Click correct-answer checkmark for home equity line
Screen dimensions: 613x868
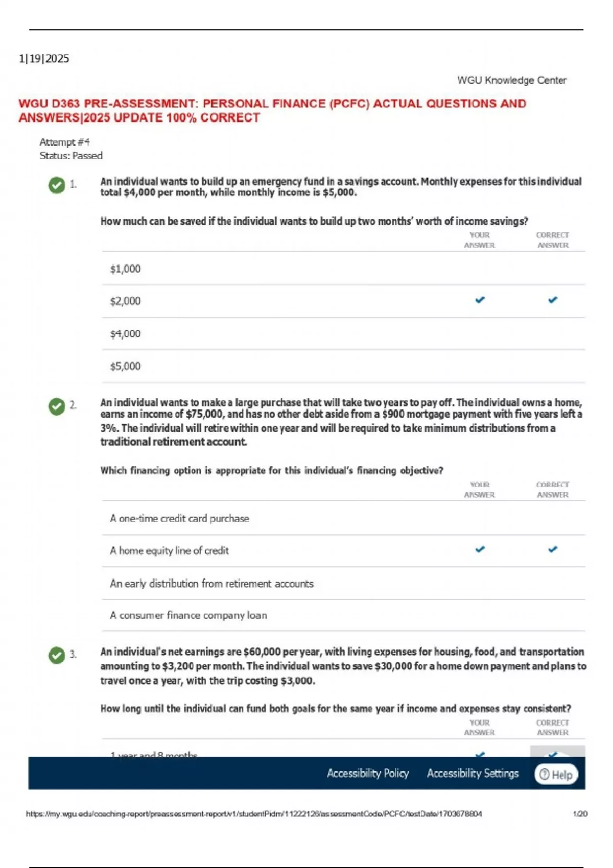click(553, 550)
